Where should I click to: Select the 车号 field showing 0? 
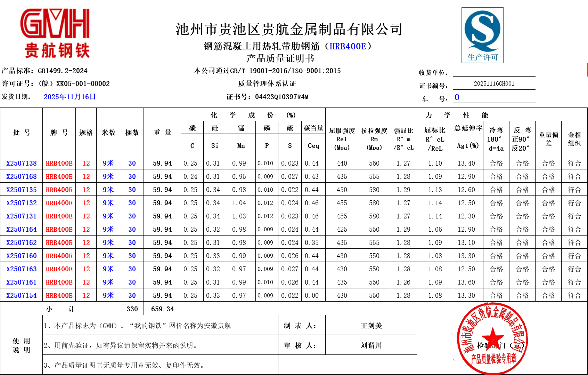coord(493,97)
